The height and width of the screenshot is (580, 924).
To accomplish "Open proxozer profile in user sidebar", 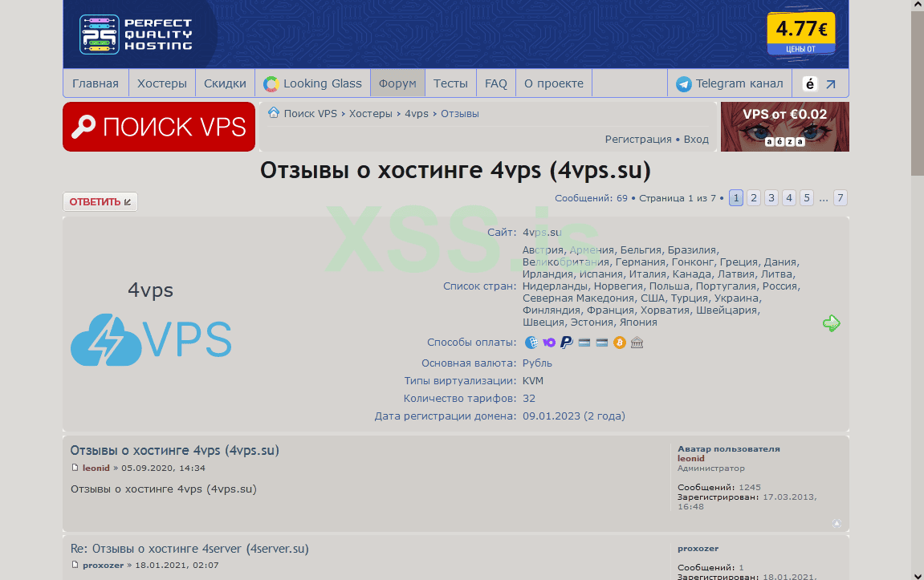I will 698,548.
